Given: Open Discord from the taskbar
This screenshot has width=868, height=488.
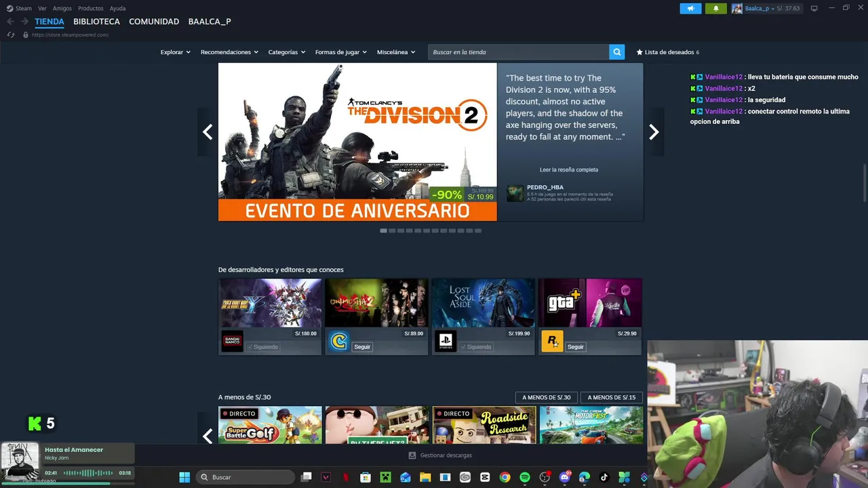Looking at the screenshot, I should click(565, 477).
